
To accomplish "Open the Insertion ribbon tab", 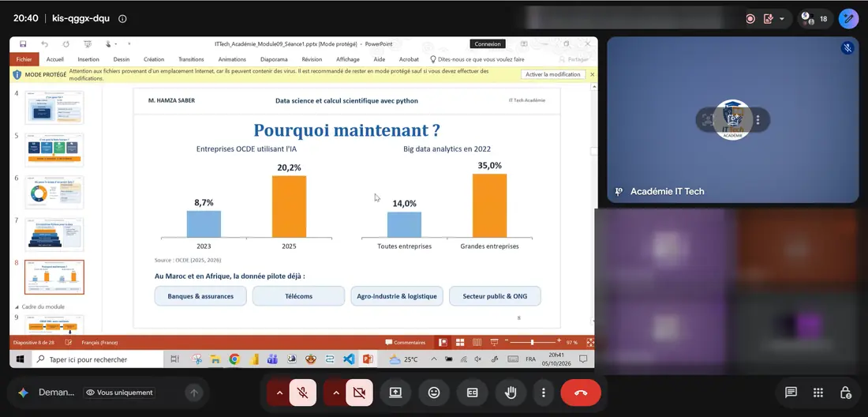I will [88, 59].
